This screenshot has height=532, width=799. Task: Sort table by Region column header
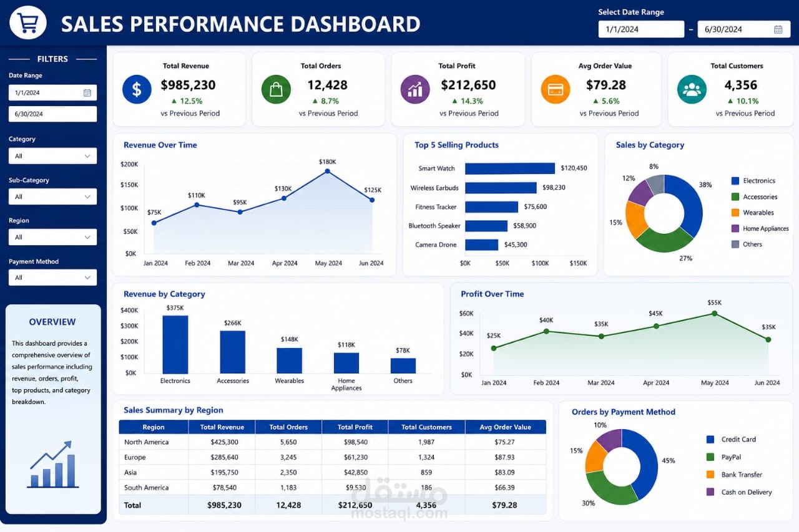[x=154, y=427]
